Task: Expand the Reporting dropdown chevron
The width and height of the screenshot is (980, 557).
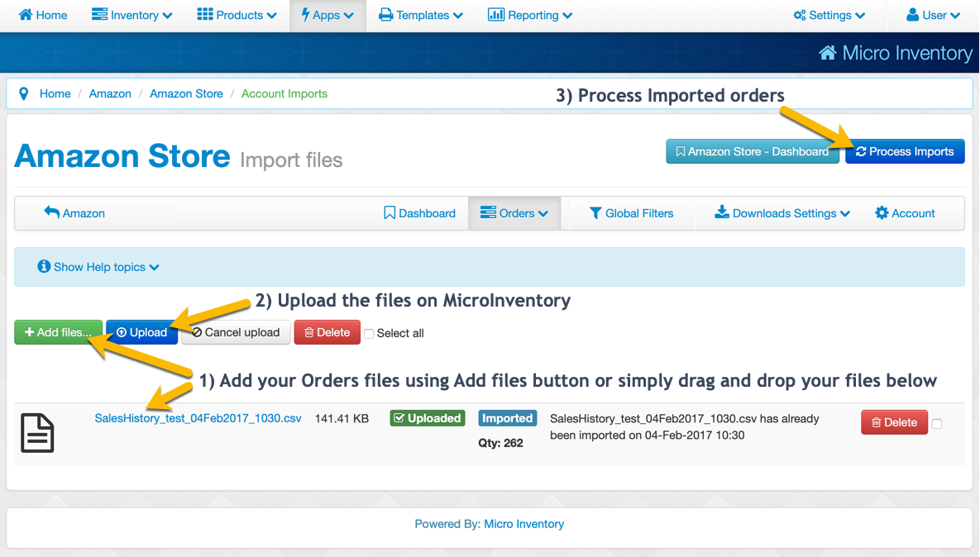Action: coord(567,16)
